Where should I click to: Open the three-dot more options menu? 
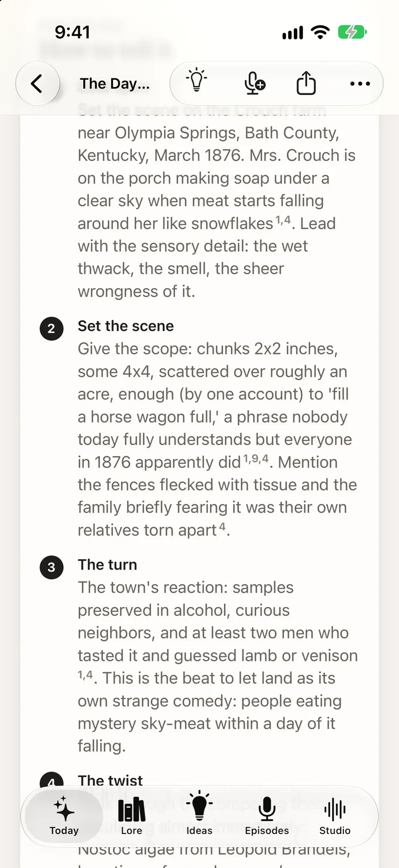coord(360,84)
